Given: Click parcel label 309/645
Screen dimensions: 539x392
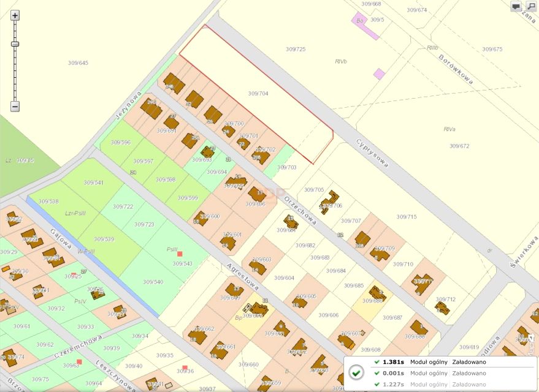Looking at the screenshot, I should click(x=78, y=63).
